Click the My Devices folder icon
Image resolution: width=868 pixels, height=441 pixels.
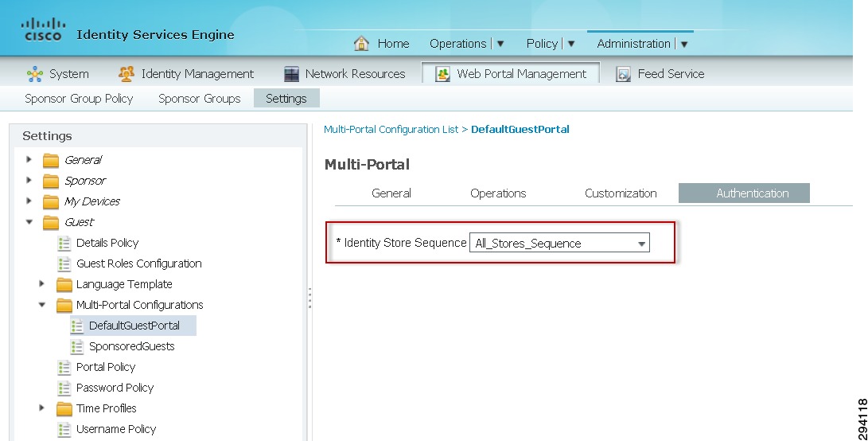click(51, 201)
